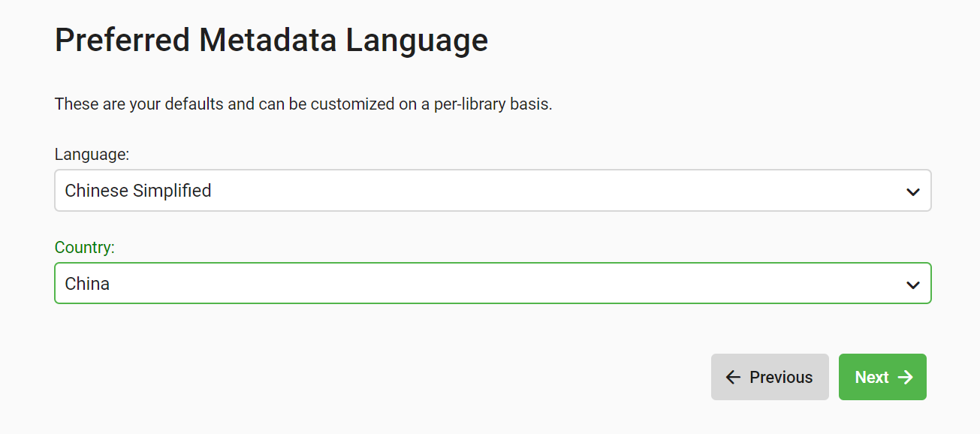Click the left arrow icon on Previous
The width and height of the screenshot is (980, 434).
click(733, 377)
